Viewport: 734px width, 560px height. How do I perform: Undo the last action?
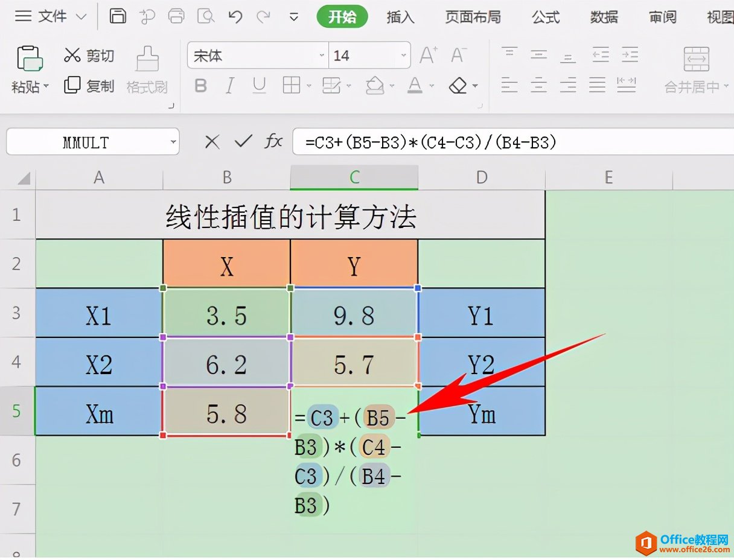235,17
